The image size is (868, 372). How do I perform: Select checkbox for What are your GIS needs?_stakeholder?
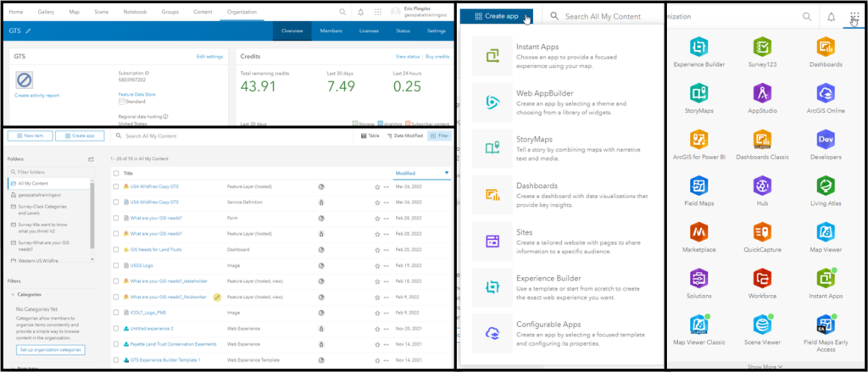[x=115, y=281]
